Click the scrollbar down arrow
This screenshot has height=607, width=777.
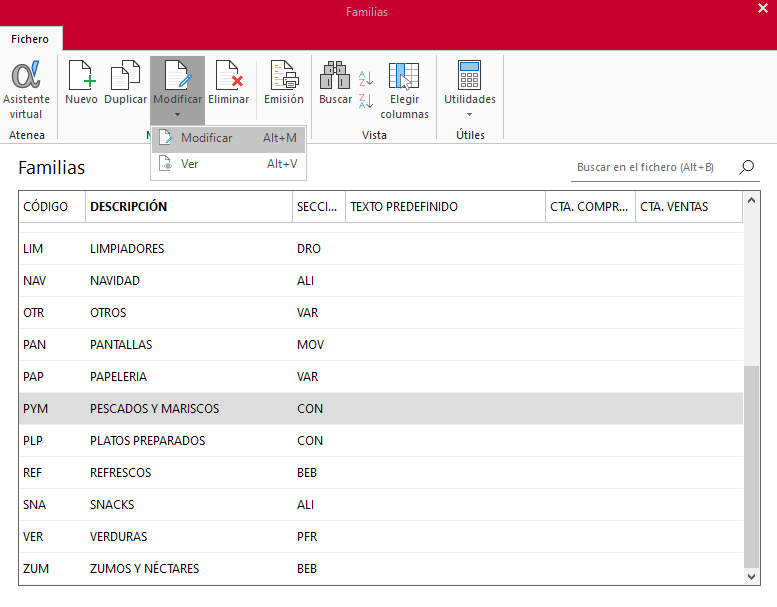pyautogui.click(x=751, y=577)
